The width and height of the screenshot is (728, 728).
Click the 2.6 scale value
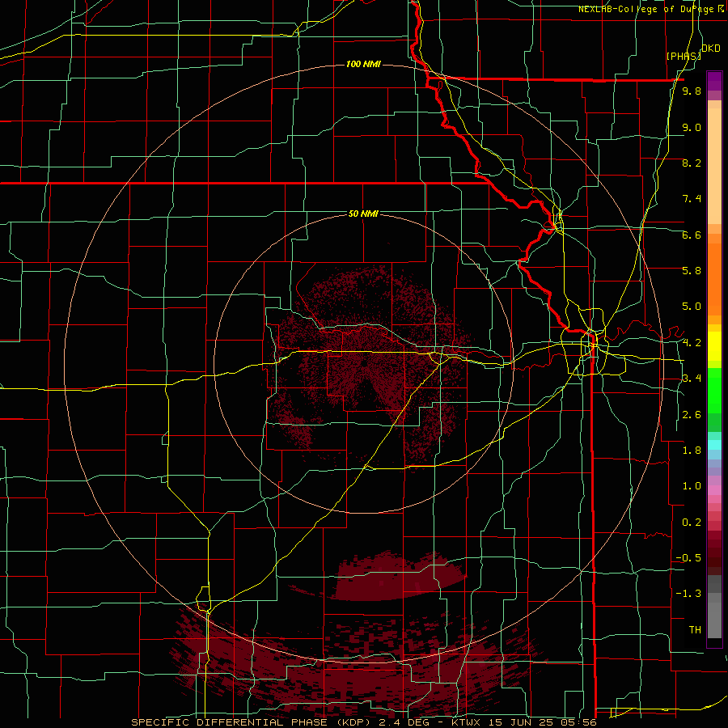692,415
